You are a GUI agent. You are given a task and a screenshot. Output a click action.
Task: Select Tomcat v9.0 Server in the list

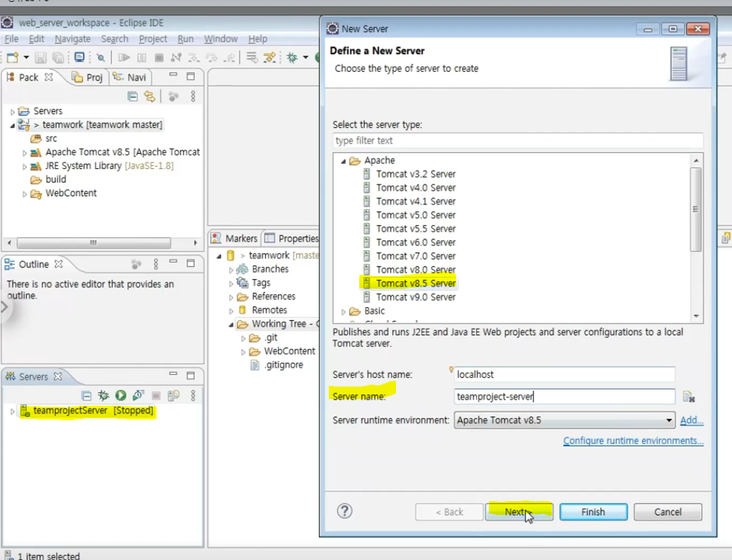[x=416, y=297]
